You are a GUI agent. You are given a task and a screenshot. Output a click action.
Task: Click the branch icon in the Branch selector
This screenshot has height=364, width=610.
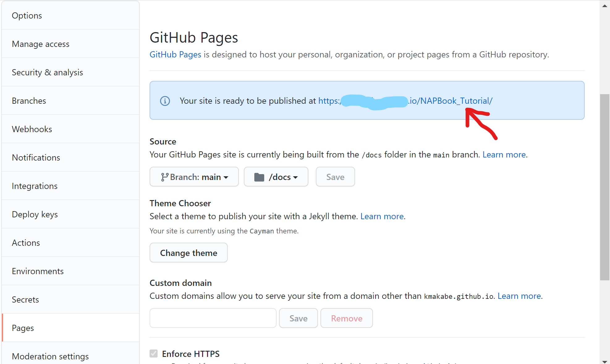point(165,177)
